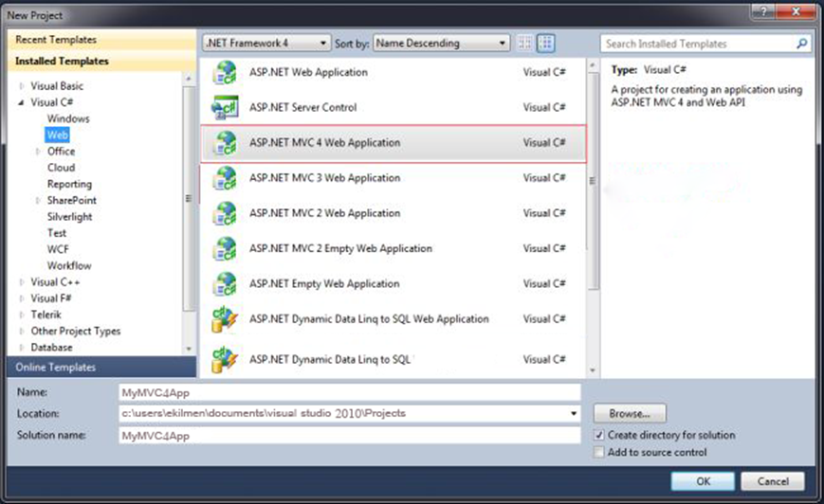Click the ASP.NET MVC 2 Web Application icon
824x504 pixels.
point(225,213)
